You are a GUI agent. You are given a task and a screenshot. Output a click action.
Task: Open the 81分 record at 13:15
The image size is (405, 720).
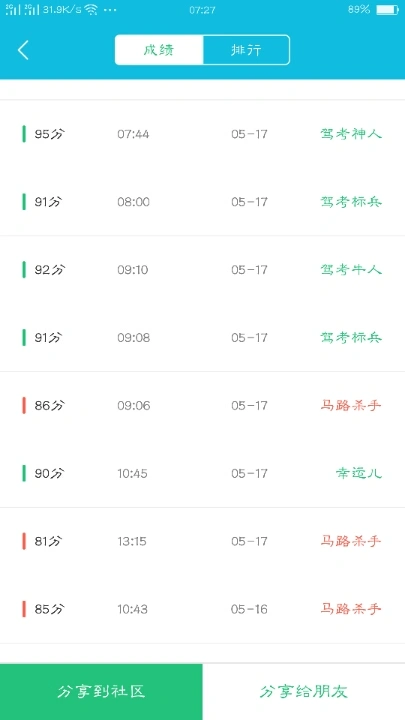point(202,541)
